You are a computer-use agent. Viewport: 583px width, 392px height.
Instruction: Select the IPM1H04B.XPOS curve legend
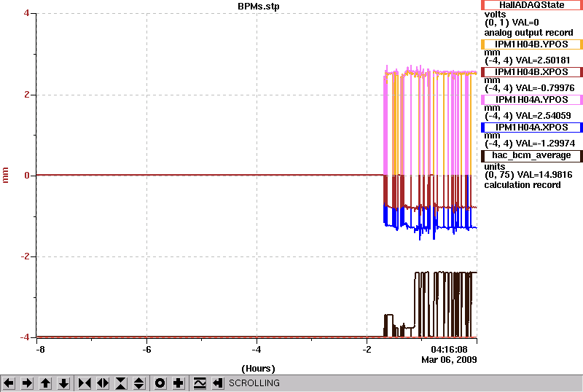coord(532,72)
